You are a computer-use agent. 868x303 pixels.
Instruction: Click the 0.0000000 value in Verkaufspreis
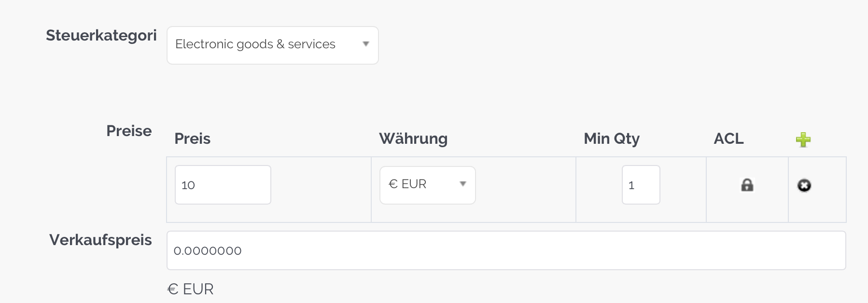(x=208, y=251)
